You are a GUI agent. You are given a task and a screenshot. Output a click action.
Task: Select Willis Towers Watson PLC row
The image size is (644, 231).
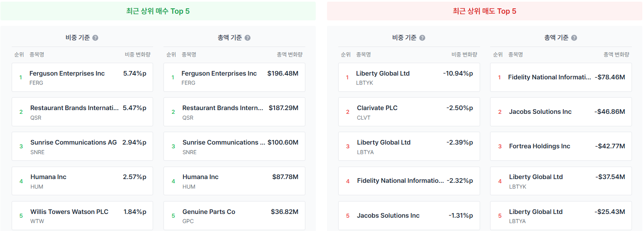[x=82, y=216]
